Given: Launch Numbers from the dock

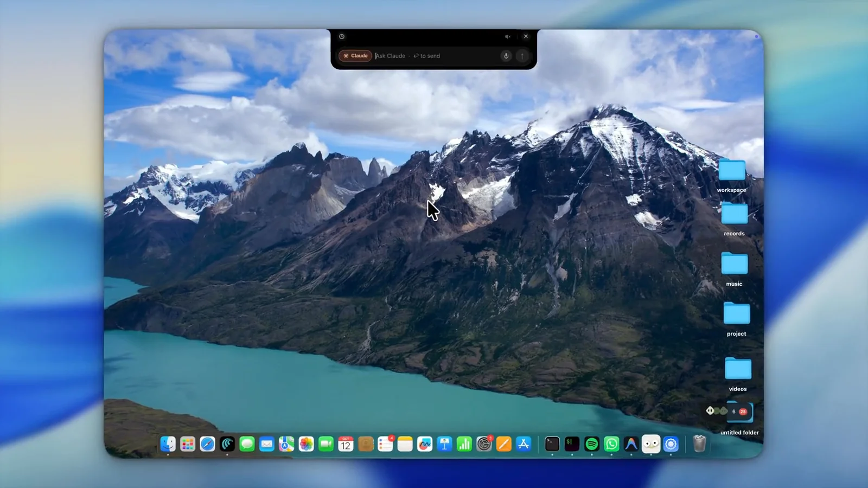Looking at the screenshot, I should pyautogui.click(x=464, y=444).
